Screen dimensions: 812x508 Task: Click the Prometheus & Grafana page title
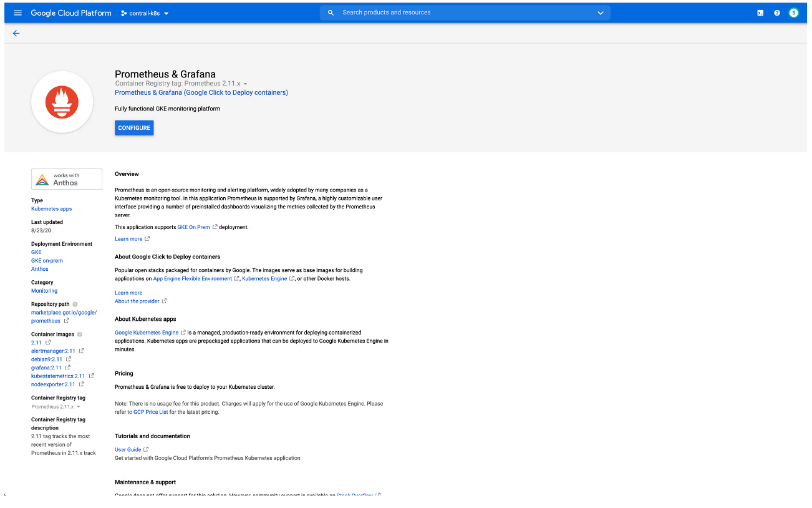coord(165,74)
